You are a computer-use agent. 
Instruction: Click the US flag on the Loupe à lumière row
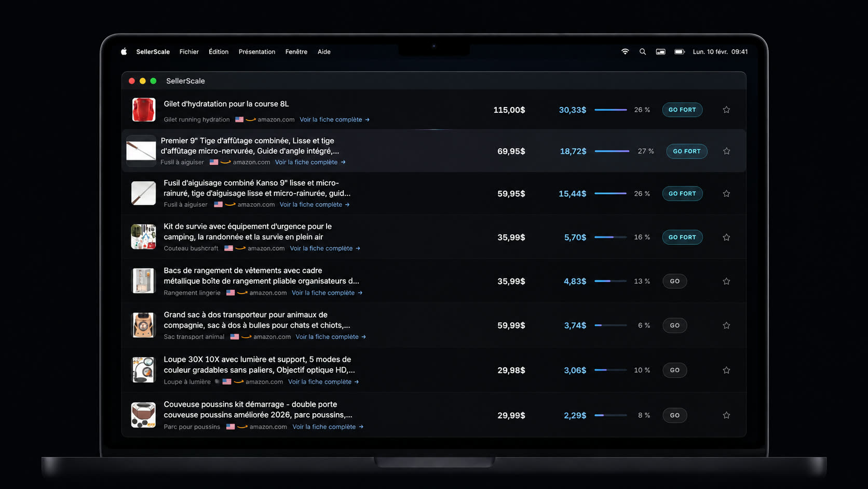[227, 382]
